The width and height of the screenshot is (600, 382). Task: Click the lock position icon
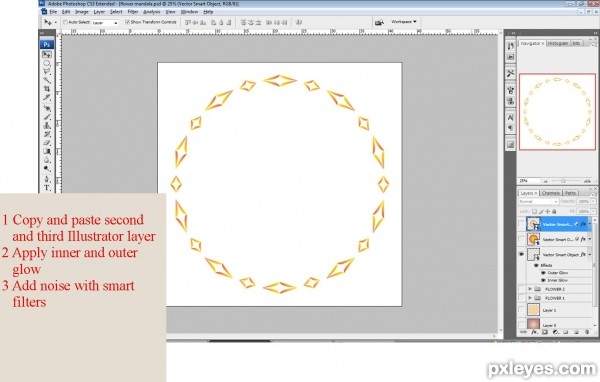pyautogui.click(x=548, y=211)
